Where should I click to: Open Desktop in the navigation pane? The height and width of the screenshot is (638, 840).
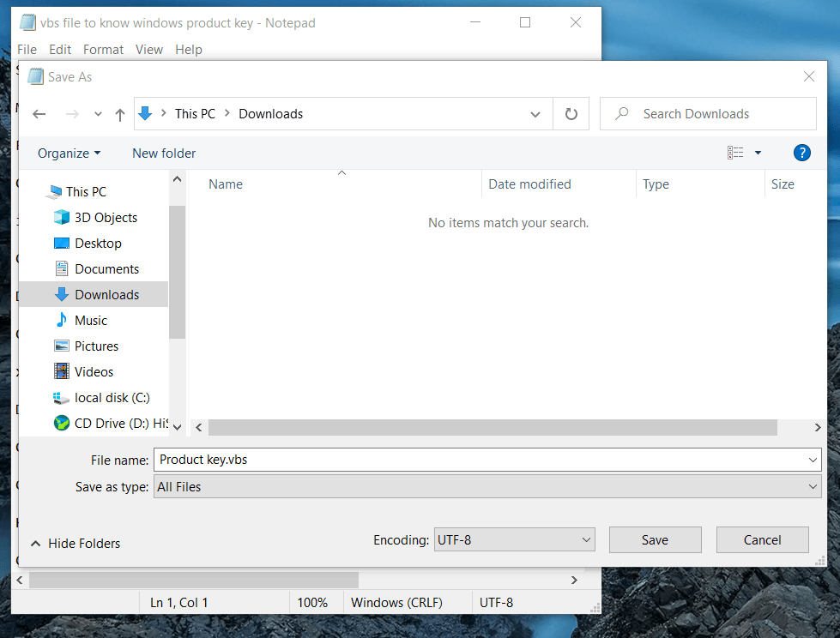(98, 243)
